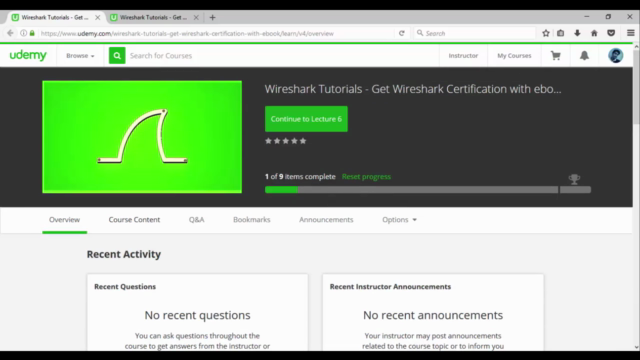Focus the browser Search box
The width and height of the screenshot is (640, 360).
475,33
